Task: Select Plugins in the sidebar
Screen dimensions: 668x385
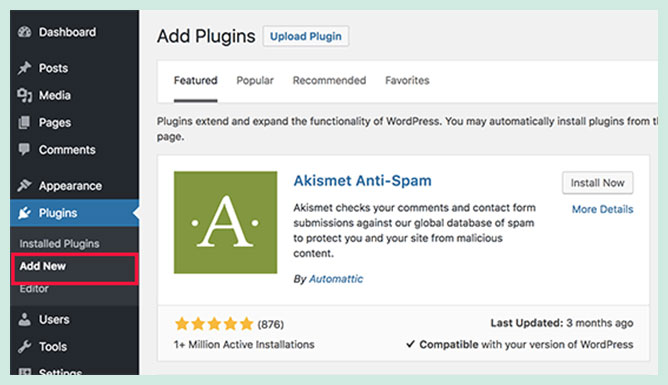Action: (x=75, y=213)
